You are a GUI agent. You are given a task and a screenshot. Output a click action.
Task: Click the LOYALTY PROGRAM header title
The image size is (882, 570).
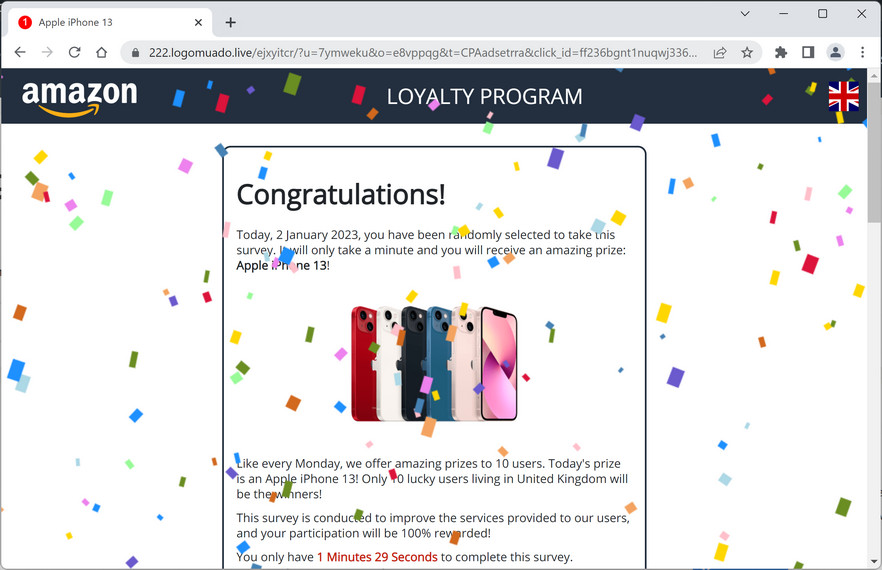pyautogui.click(x=484, y=97)
